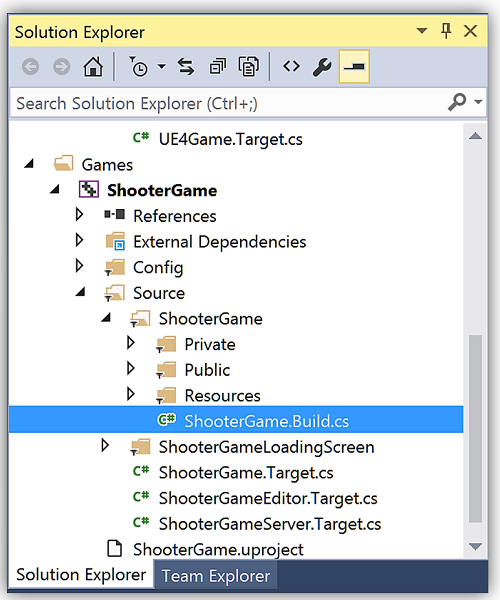500x600 pixels.
Task: Toggle auto-hide with the pin icon
Action: coord(446,31)
